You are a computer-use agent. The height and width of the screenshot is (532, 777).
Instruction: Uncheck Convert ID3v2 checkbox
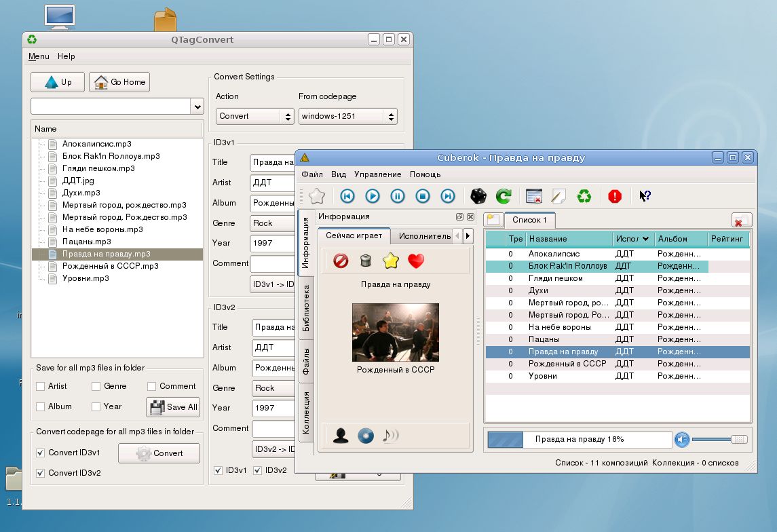41,473
